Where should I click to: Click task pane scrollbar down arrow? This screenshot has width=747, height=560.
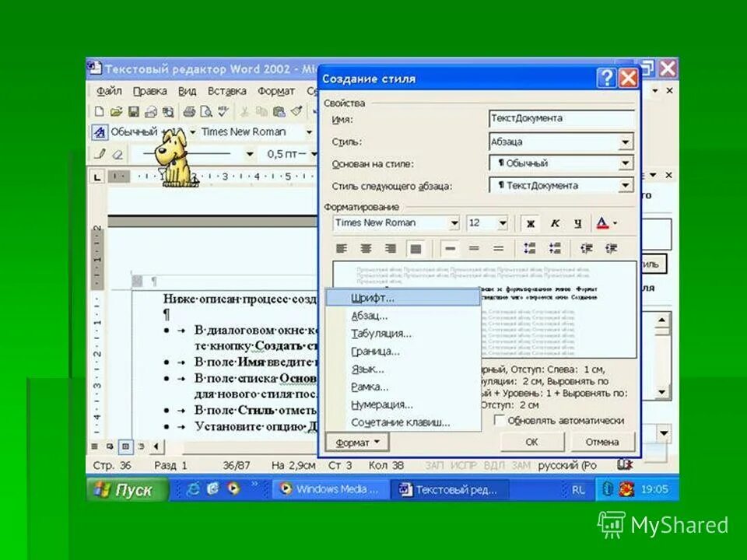[661, 392]
